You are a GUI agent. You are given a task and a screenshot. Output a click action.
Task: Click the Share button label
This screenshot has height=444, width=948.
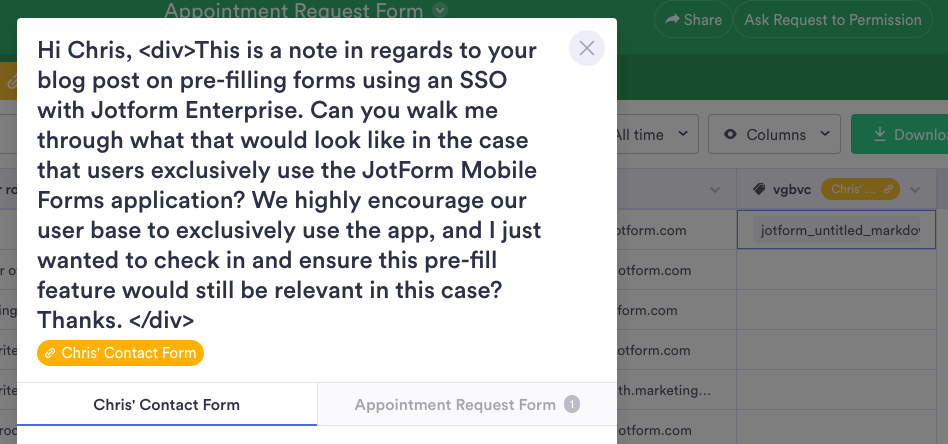point(702,20)
